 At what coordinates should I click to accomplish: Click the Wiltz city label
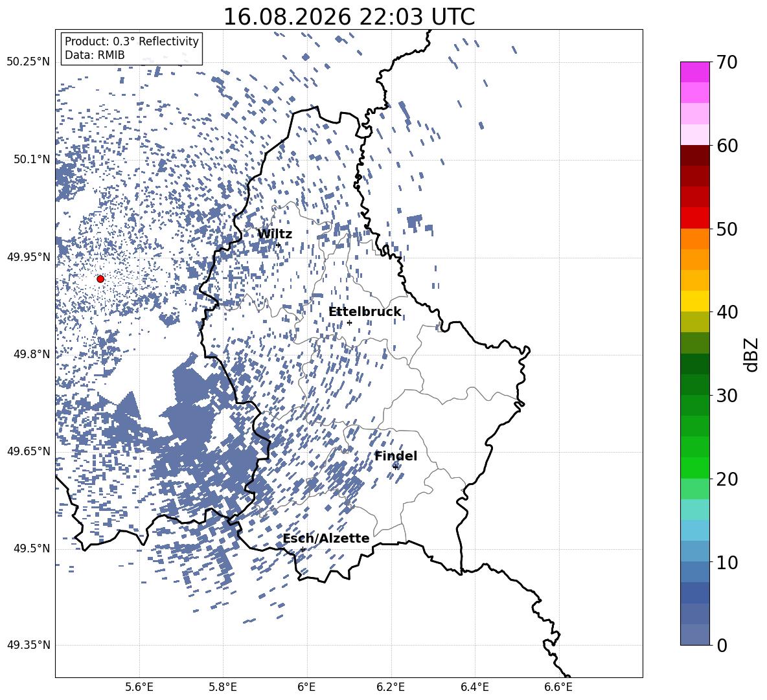pos(275,234)
